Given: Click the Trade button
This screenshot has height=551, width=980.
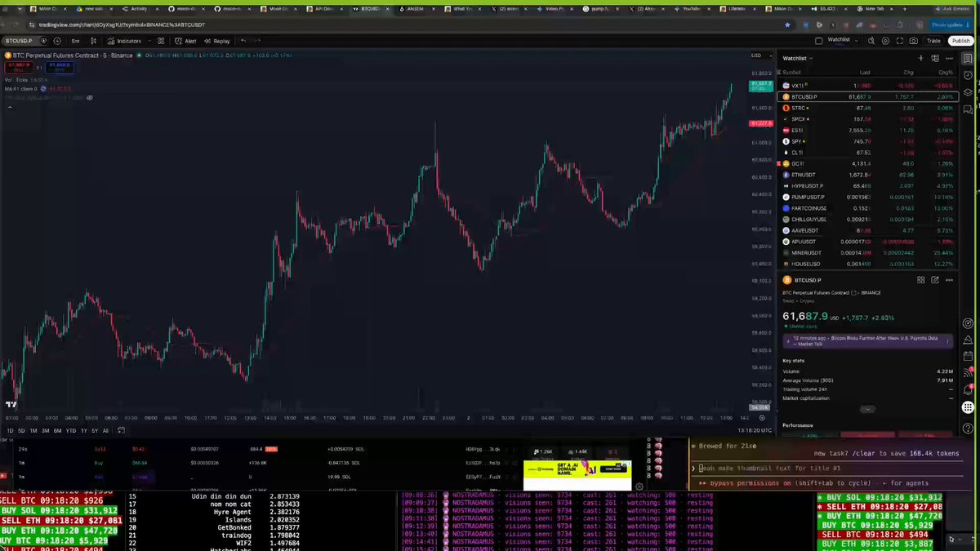Looking at the screenshot, I should pyautogui.click(x=933, y=41).
